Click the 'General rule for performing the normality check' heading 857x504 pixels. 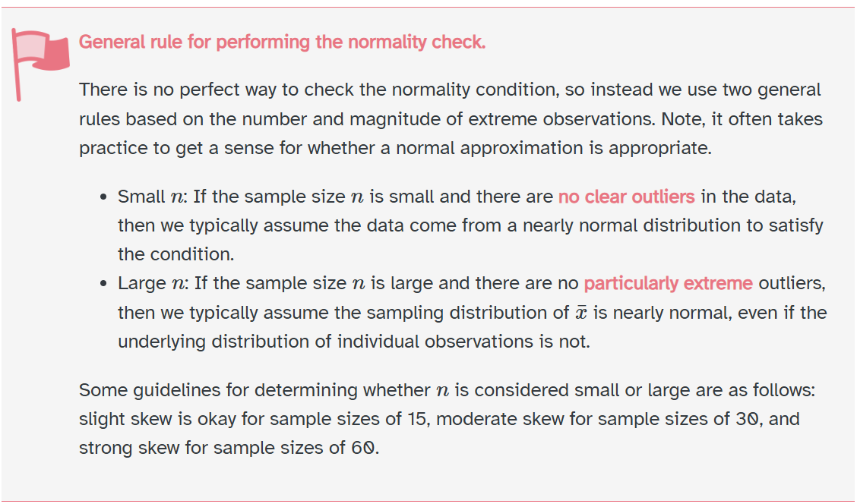282,42
